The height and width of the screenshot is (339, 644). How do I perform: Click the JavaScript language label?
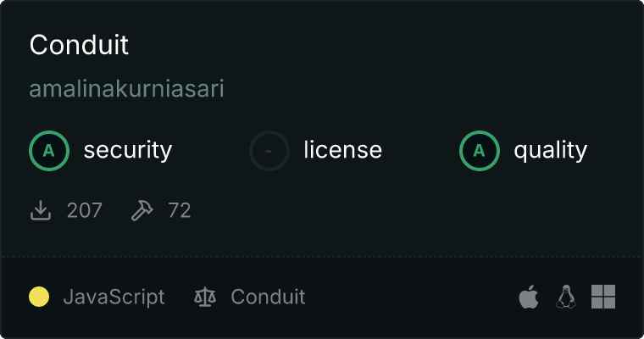click(114, 297)
